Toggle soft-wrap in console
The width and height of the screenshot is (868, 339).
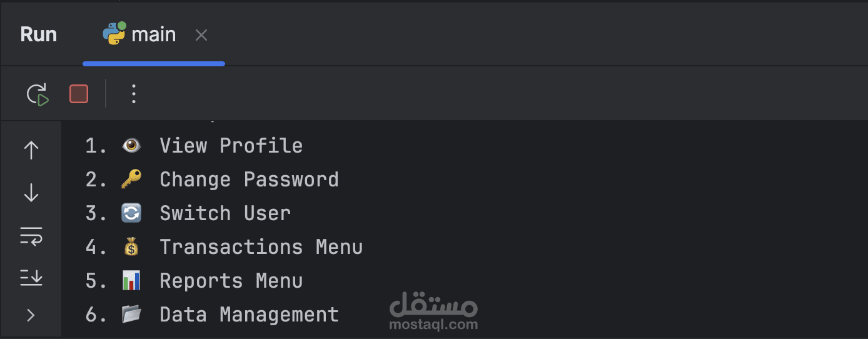tap(31, 236)
